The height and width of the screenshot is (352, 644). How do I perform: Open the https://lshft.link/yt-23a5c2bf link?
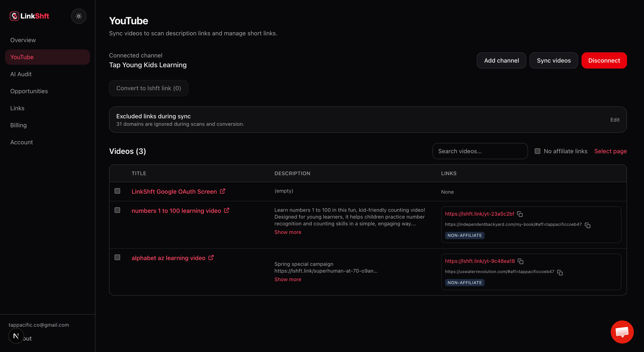coord(479,214)
